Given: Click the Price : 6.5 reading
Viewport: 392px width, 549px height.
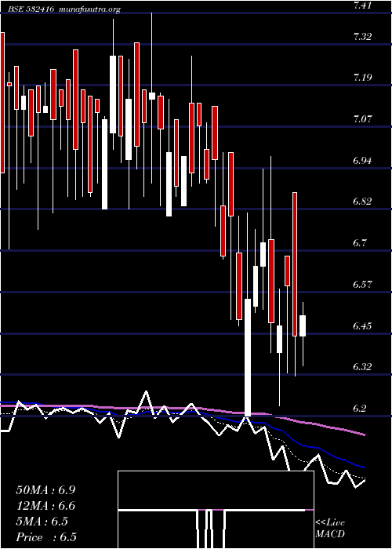Looking at the screenshot, I should click(x=46, y=537).
